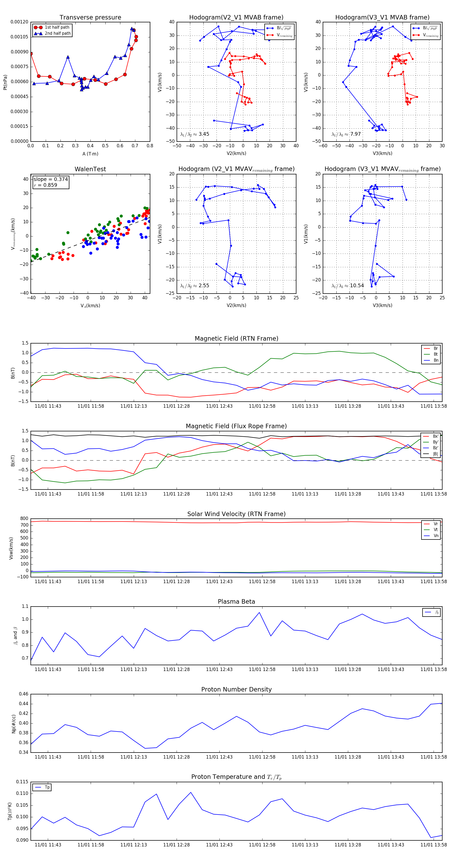This screenshot has height=868, width=473.
Task: Click 'Magnetic Field (Flux Rope Frame)' title
Action: click(x=236, y=426)
